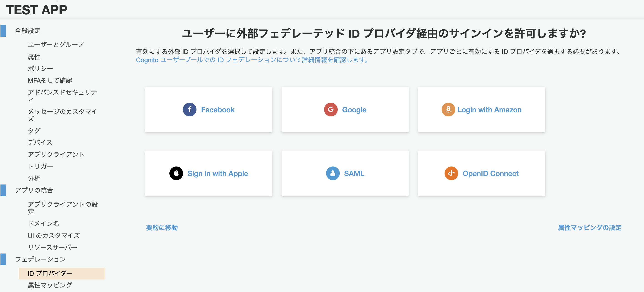Click the Facebook logo icon

pos(189,109)
